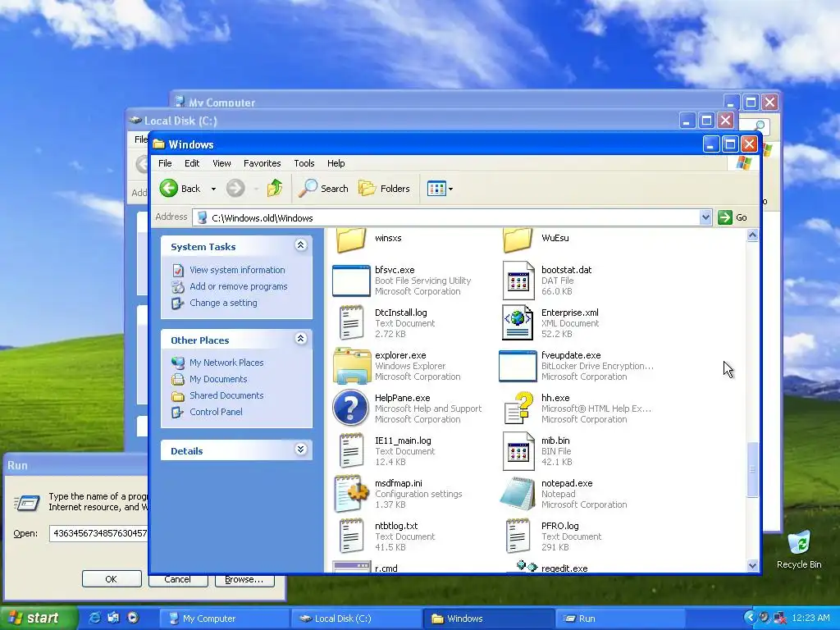Switch to My Computer taskbar button
Viewport: 840px width, 630px height.
tap(225, 619)
